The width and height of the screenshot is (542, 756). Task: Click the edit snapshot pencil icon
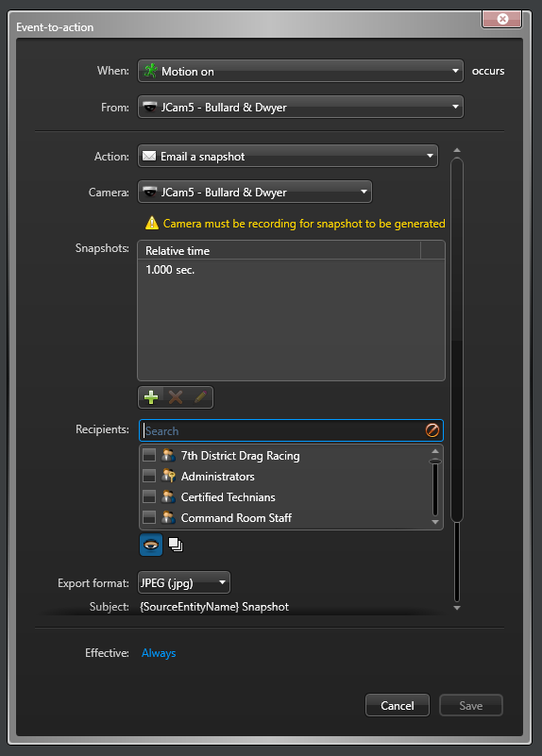click(200, 397)
